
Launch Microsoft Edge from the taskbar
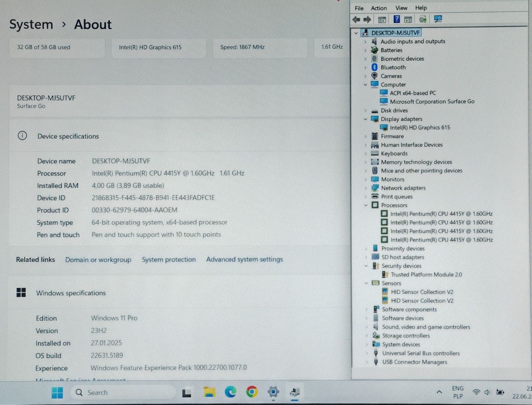click(230, 392)
